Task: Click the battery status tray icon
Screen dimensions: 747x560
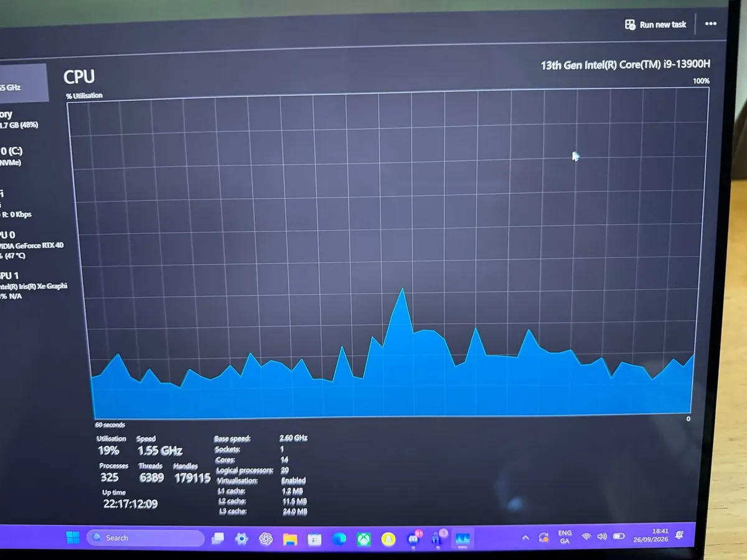Action: click(x=619, y=536)
